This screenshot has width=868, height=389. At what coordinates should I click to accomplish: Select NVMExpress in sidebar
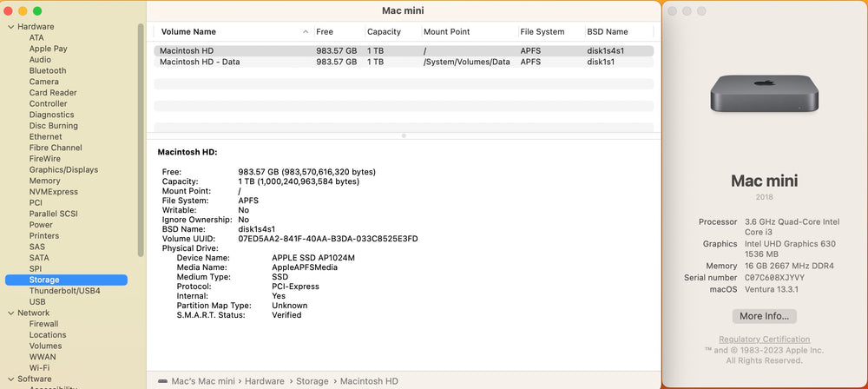click(x=54, y=192)
